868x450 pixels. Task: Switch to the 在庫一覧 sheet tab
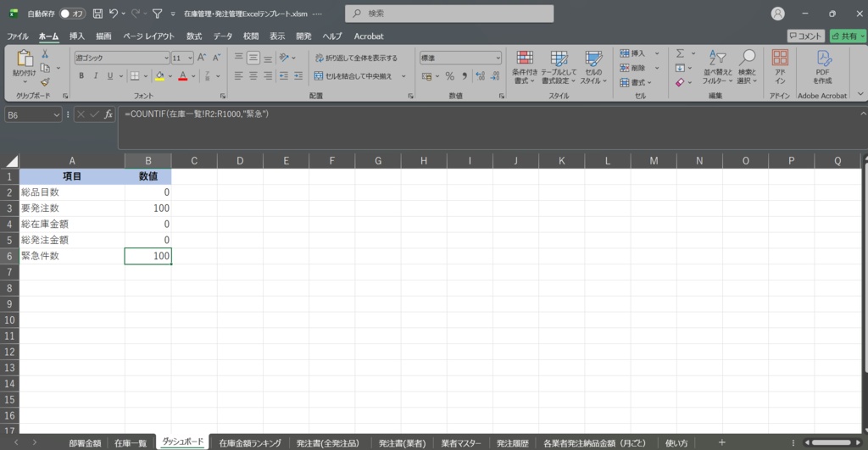(131, 443)
